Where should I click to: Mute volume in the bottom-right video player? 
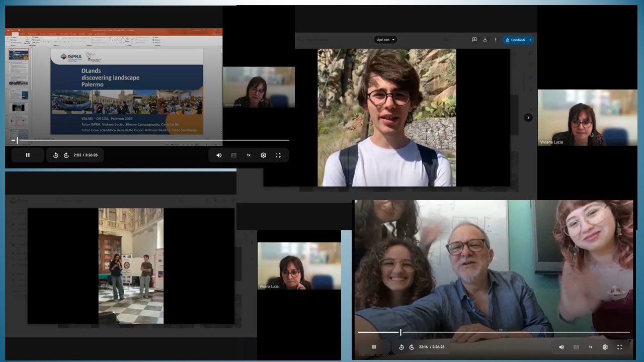[x=561, y=347]
